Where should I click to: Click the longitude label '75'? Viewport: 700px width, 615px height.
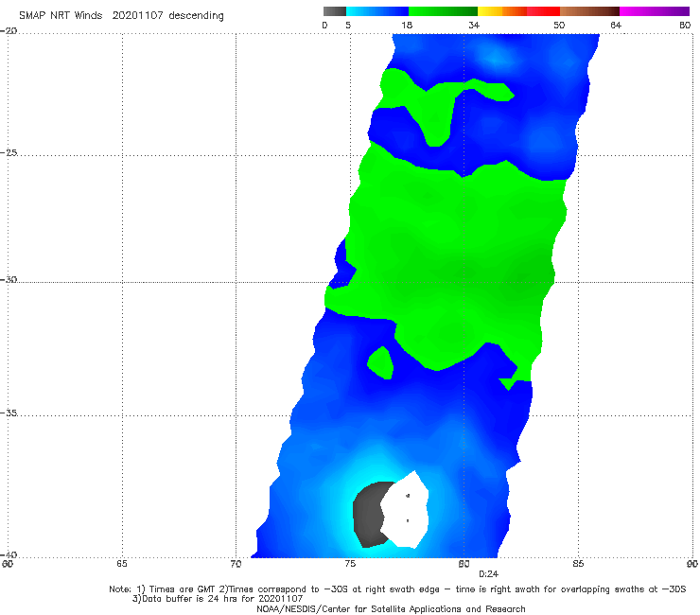pos(350,564)
